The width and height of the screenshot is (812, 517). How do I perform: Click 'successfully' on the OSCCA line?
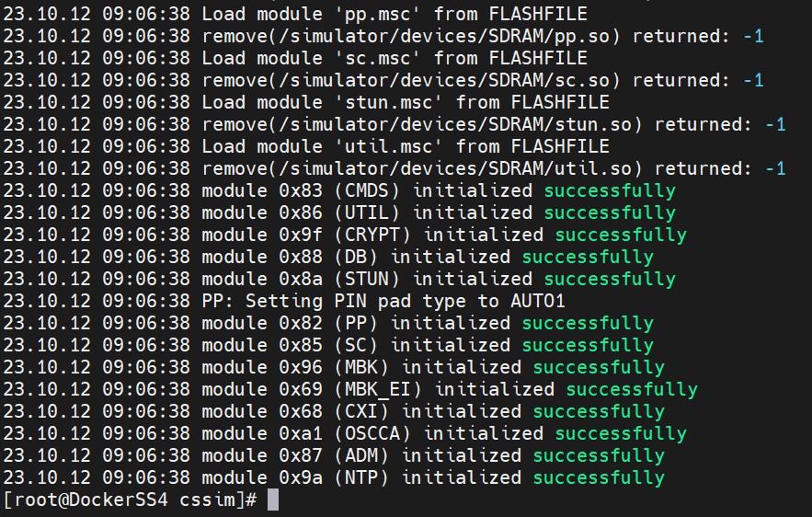coord(621,433)
